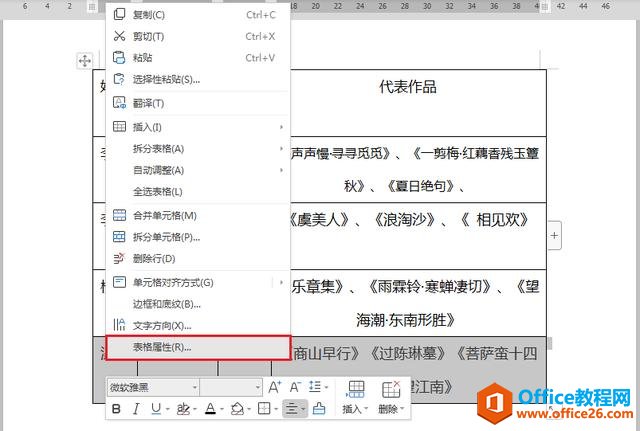The image size is (640, 431).
Task: Click the grow font A+ icon
Action: pos(275,387)
